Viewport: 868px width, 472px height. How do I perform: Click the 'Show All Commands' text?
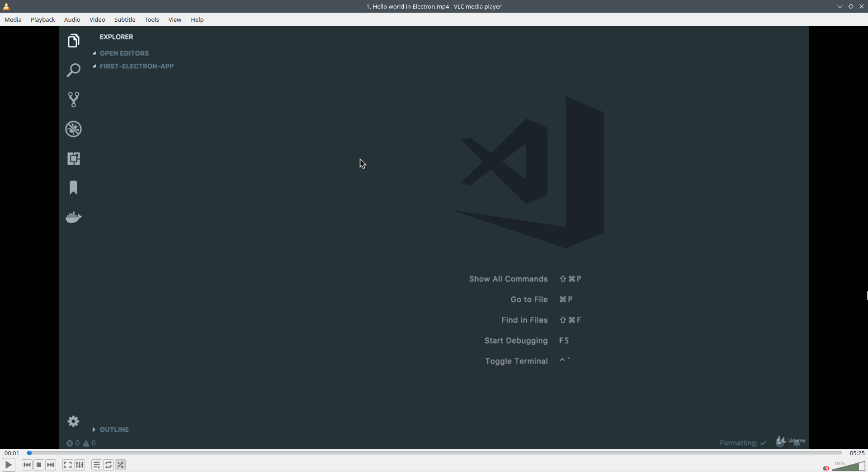tap(508, 279)
